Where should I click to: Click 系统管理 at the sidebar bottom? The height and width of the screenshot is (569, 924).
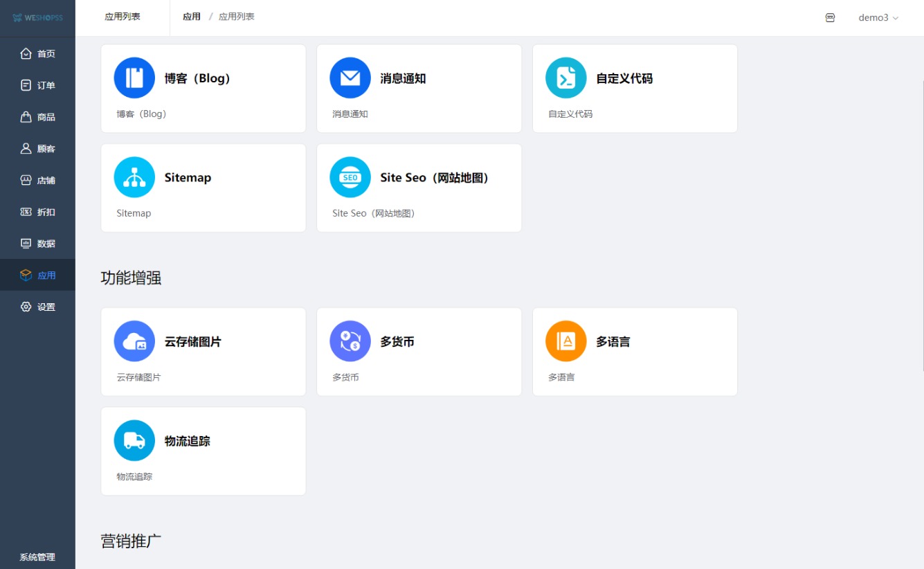click(x=37, y=557)
